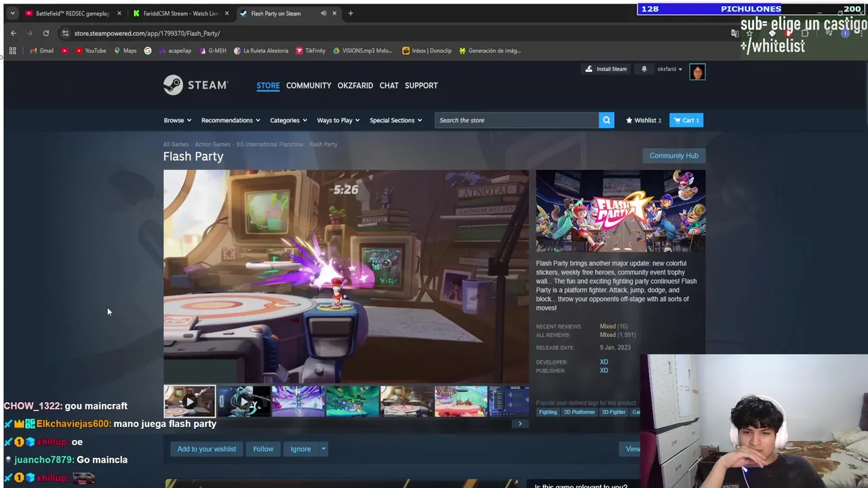Select second trailer video thumbnail
The image size is (868, 488).
coord(243,401)
